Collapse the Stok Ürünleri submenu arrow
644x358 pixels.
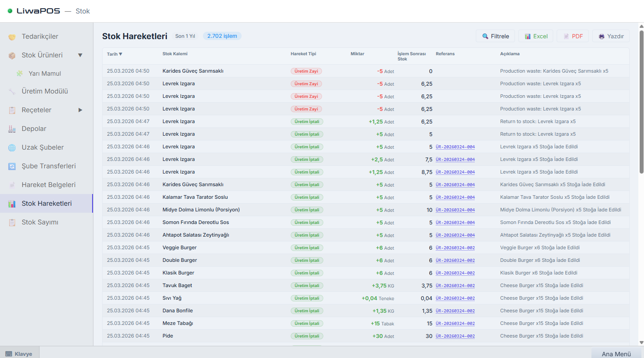tap(80, 55)
